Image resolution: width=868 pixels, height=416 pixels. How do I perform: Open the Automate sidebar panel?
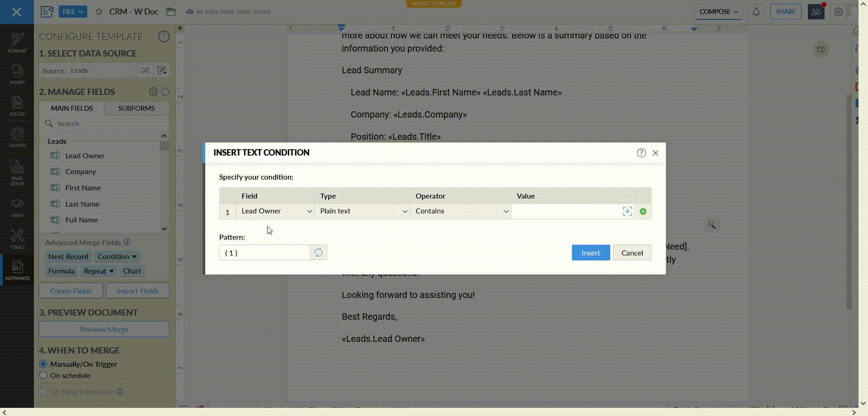[17, 270]
